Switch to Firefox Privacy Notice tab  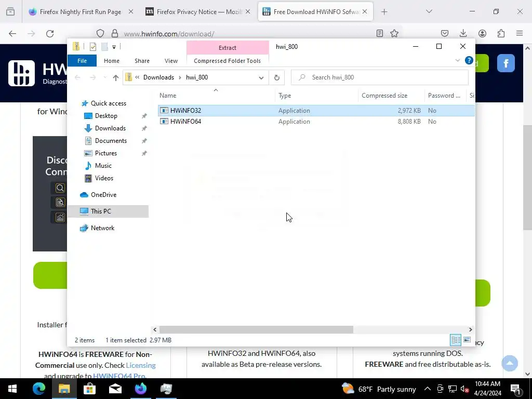[x=198, y=12]
